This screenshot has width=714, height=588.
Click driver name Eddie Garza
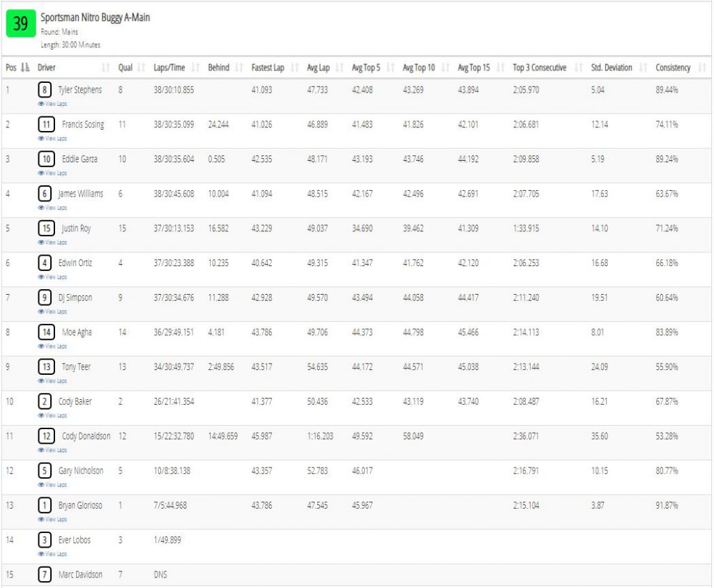[x=79, y=159]
